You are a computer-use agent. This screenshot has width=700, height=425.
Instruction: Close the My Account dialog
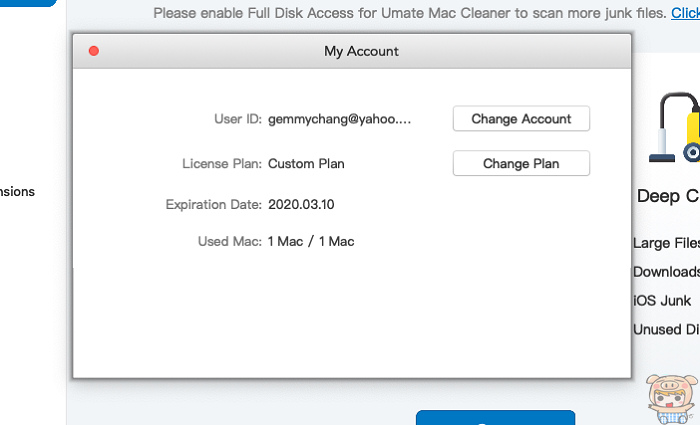click(x=94, y=51)
